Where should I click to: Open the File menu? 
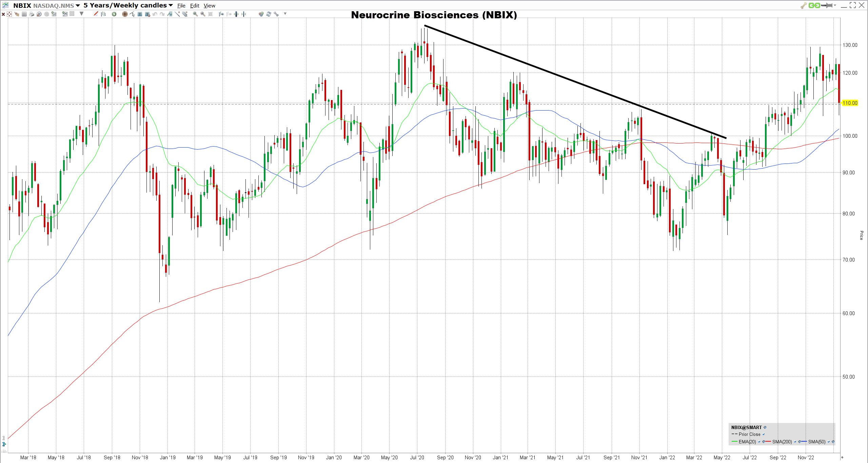[181, 6]
